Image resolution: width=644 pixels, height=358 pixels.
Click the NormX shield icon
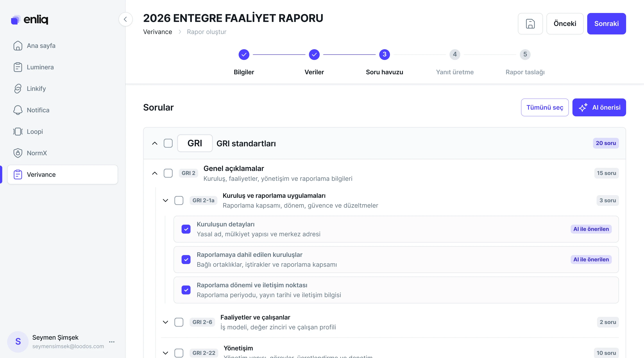coord(18,153)
